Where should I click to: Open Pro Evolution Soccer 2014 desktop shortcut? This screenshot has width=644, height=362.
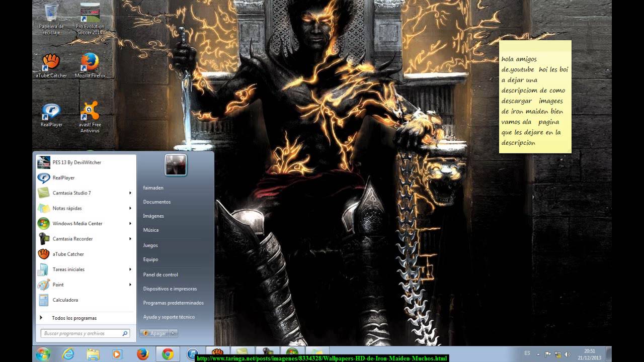(90, 19)
